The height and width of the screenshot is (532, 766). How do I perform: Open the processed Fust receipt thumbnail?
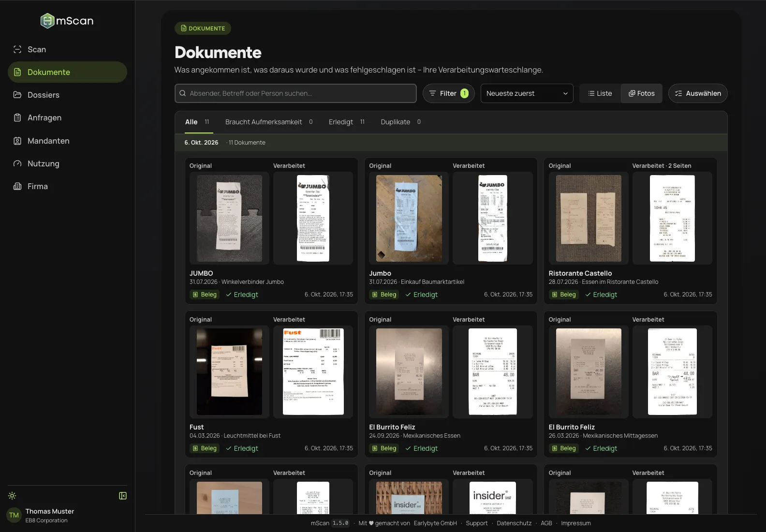pos(313,372)
